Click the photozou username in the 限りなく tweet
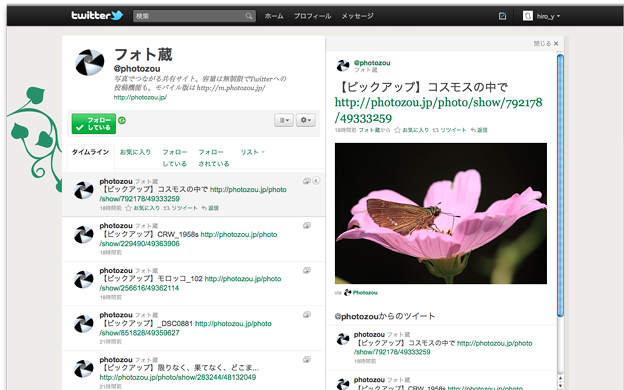This screenshot has height=390, width=624. click(116, 360)
